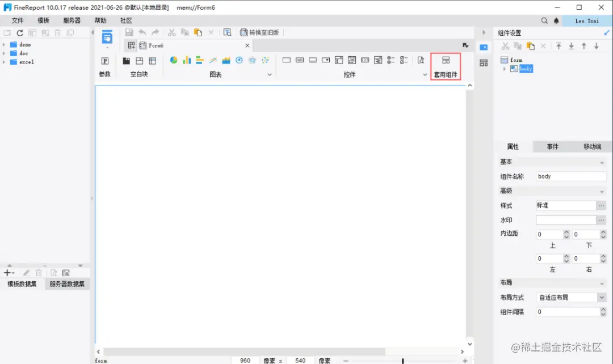
Task: Open the notification bell icon
Action: click(556, 21)
